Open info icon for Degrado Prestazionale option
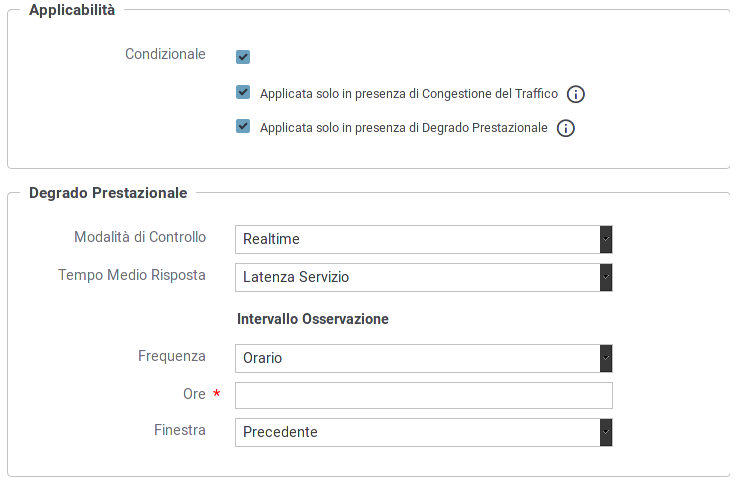Image resolution: width=738 pixels, height=485 pixels. [565, 128]
